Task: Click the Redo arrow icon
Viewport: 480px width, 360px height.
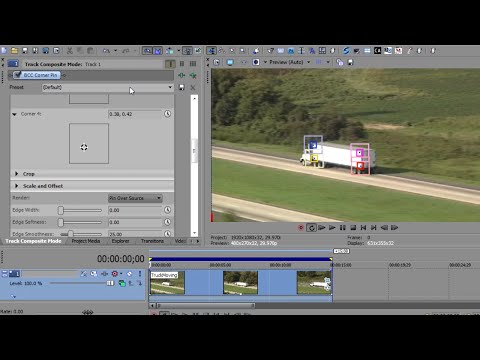Action: point(126,51)
